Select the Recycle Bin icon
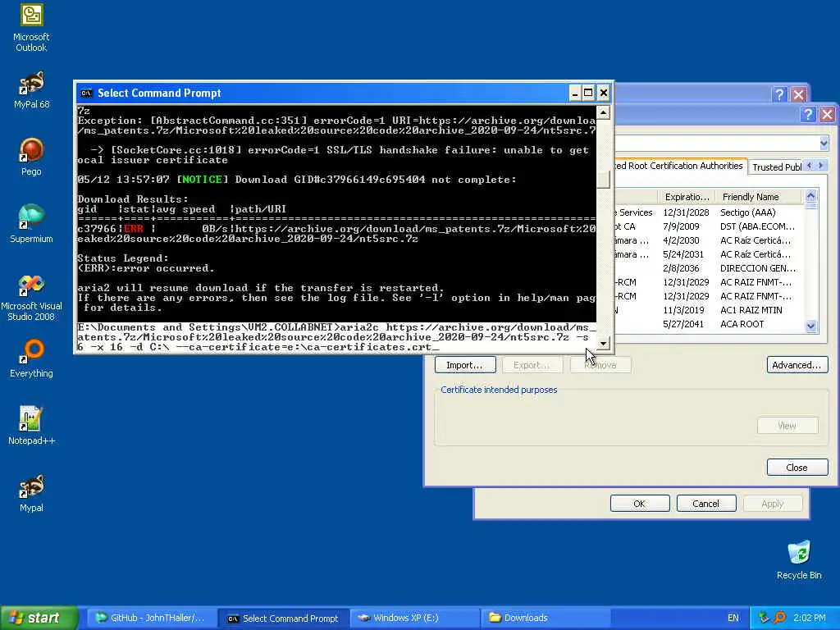The image size is (840, 630). coord(799,560)
